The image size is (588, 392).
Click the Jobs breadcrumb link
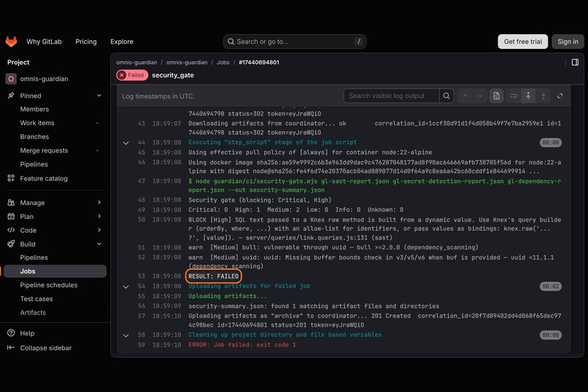coord(223,62)
